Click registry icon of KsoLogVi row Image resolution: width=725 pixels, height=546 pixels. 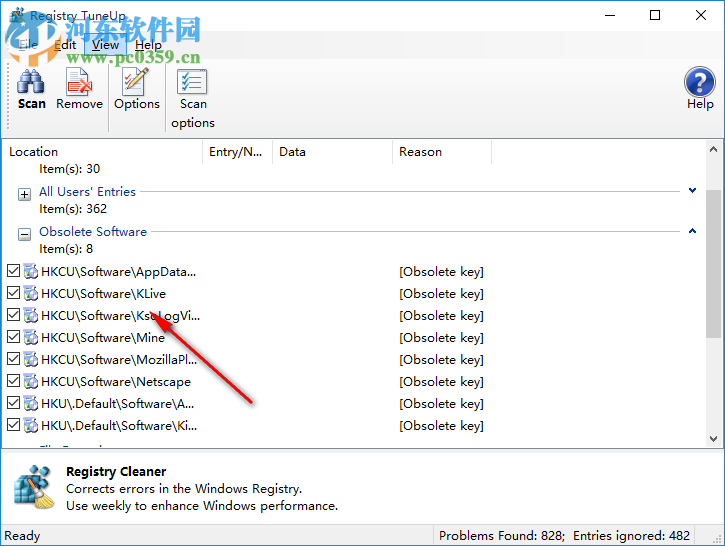(x=31, y=315)
